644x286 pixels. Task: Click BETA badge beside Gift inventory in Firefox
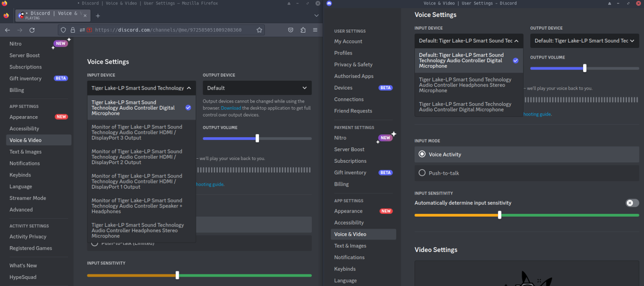pos(61,79)
